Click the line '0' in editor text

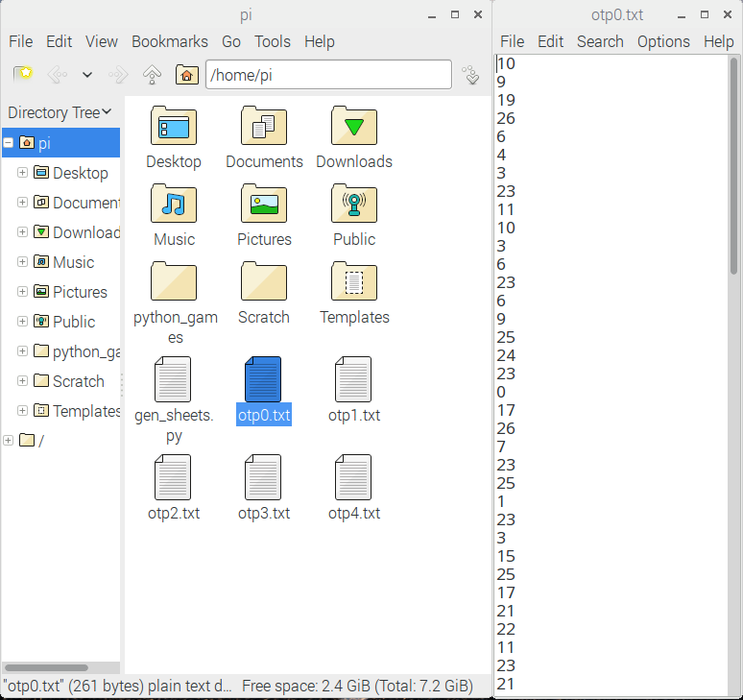[x=501, y=392]
